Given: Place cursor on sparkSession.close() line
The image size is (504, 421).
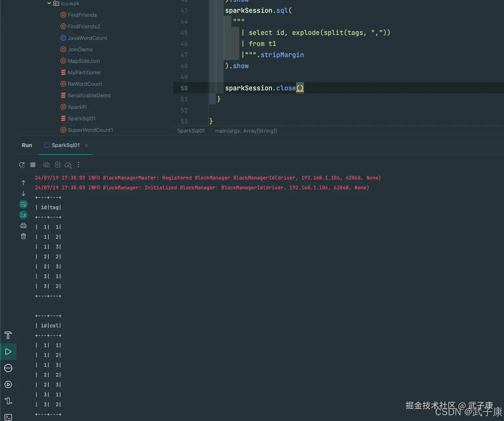Looking at the screenshot, I should pos(264,88).
